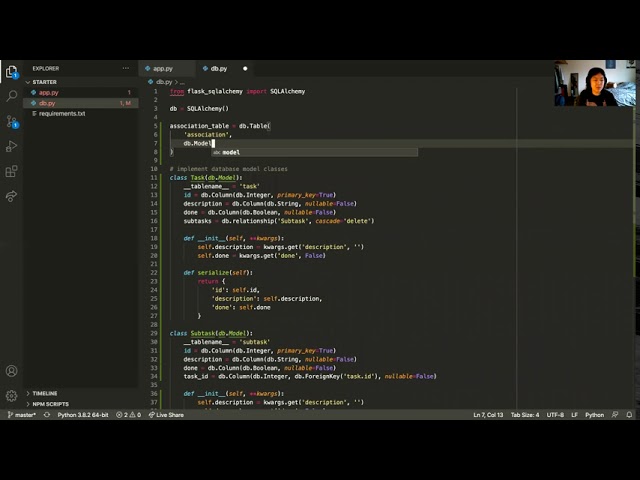Viewport: 640px width, 480px height.
Task: Click line number 11 in gutter
Action: 153,178
